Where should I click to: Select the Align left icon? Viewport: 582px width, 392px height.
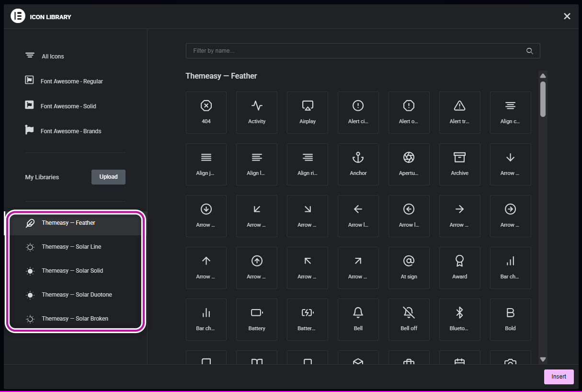[x=257, y=164]
